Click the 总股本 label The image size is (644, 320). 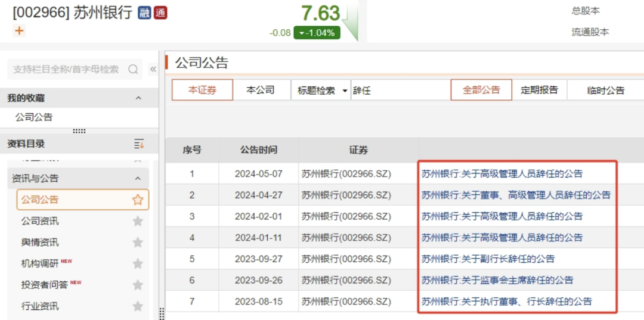click(x=586, y=11)
